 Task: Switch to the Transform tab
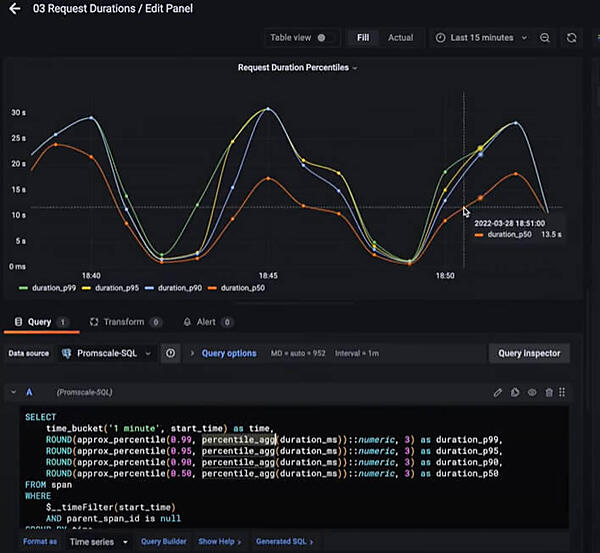click(124, 322)
